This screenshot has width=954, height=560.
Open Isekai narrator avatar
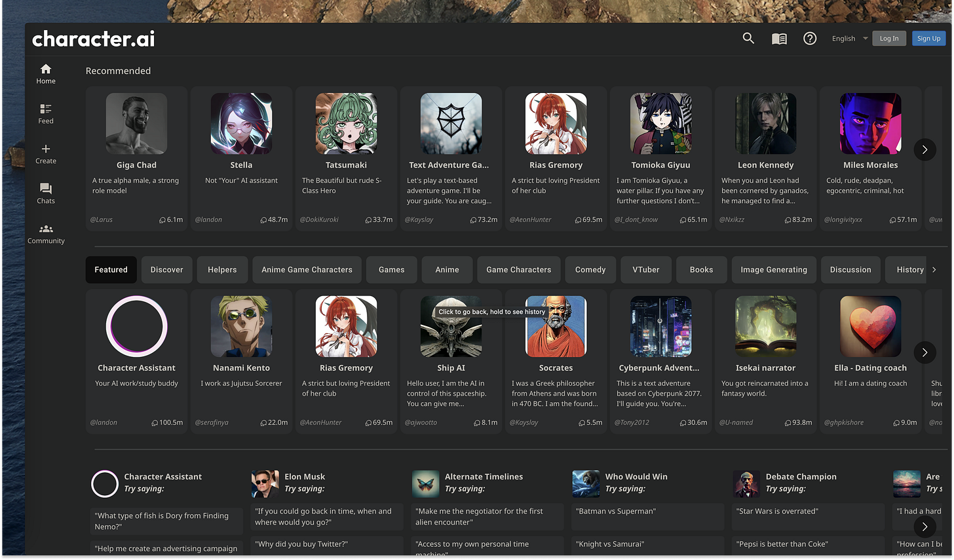(765, 327)
